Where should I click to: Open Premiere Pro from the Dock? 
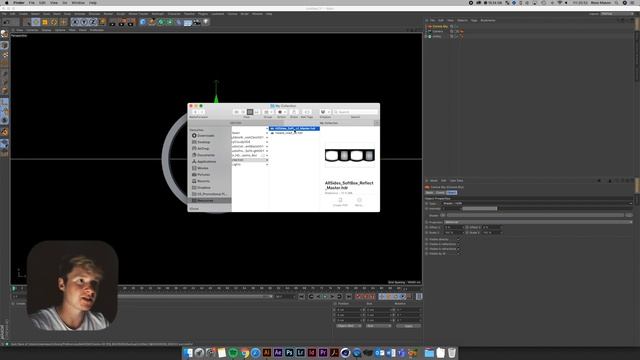pyautogui.click(x=323, y=353)
